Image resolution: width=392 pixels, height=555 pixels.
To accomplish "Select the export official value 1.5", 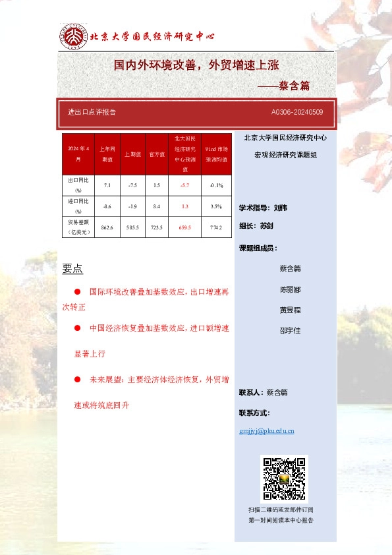I will (x=157, y=185).
